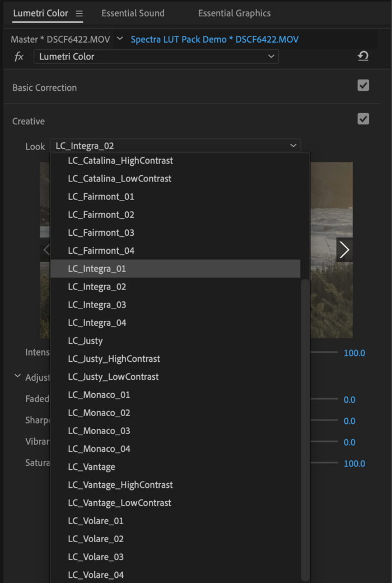Click the fx badge icon
Viewport: 392px width, 583px height.
pyautogui.click(x=19, y=57)
